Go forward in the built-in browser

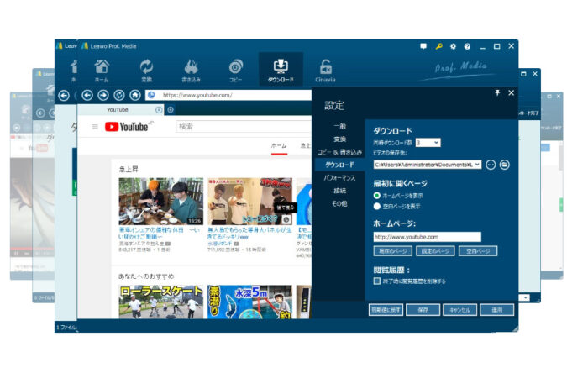pyautogui.click(x=103, y=95)
